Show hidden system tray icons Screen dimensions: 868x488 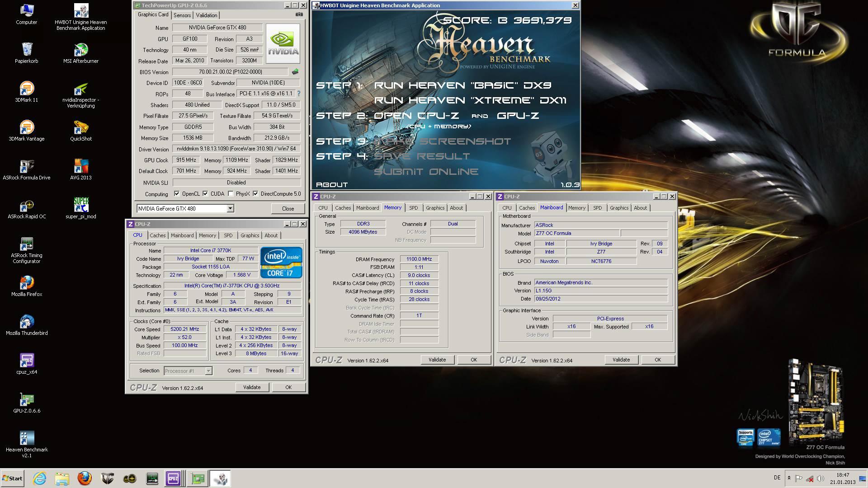click(x=789, y=478)
